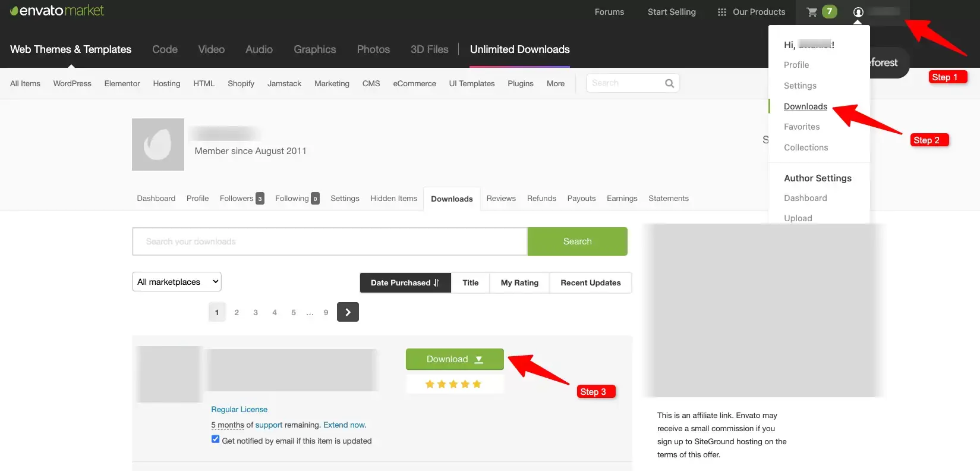The width and height of the screenshot is (980, 471).
Task: Sort downloads by My Rating
Action: point(519,282)
